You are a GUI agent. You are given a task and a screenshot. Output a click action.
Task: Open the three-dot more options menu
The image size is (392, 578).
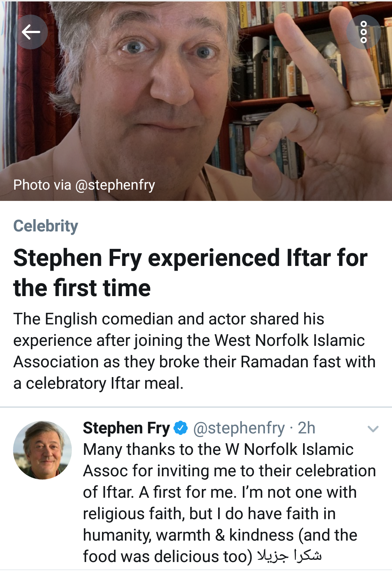point(363,32)
